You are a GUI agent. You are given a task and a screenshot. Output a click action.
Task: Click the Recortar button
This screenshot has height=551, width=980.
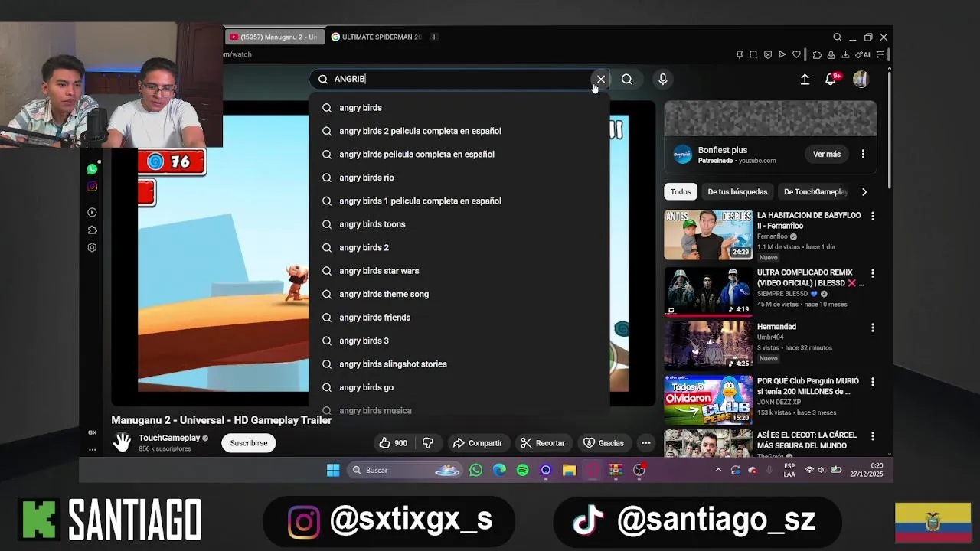543,443
